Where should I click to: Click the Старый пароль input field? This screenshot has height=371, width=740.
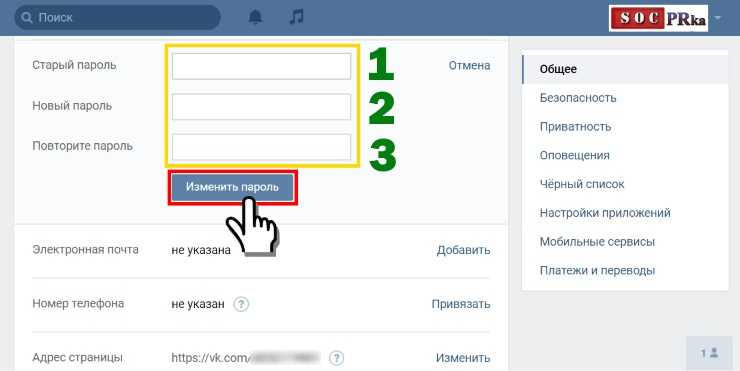[261, 66]
